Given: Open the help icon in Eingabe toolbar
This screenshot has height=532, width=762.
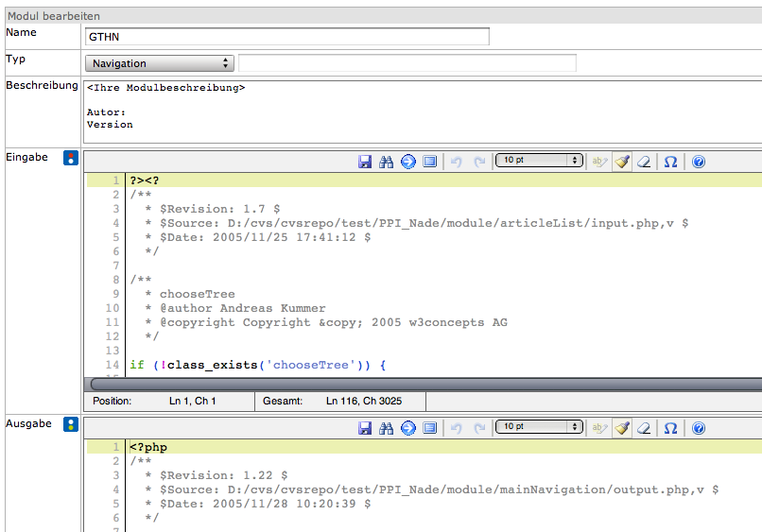Looking at the screenshot, I should point(699,162).
